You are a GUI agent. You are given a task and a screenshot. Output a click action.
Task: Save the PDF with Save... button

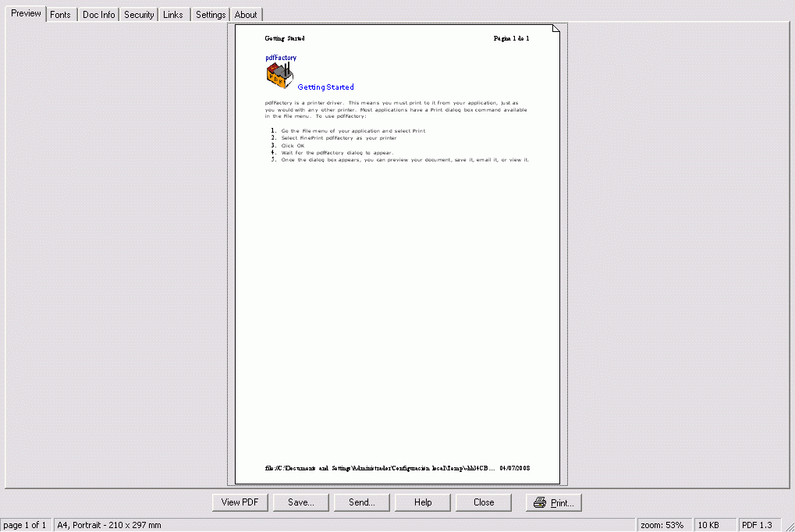click(300, 502)
